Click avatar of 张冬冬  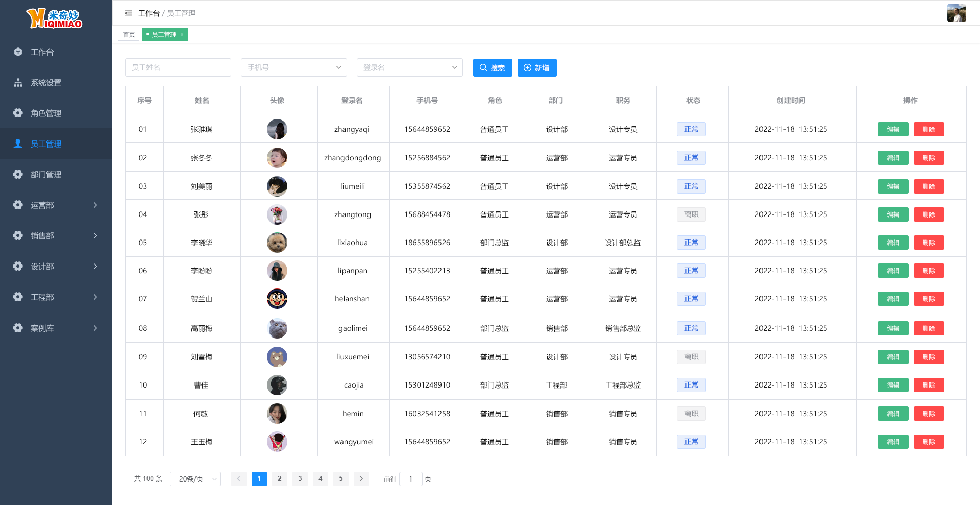277,158
